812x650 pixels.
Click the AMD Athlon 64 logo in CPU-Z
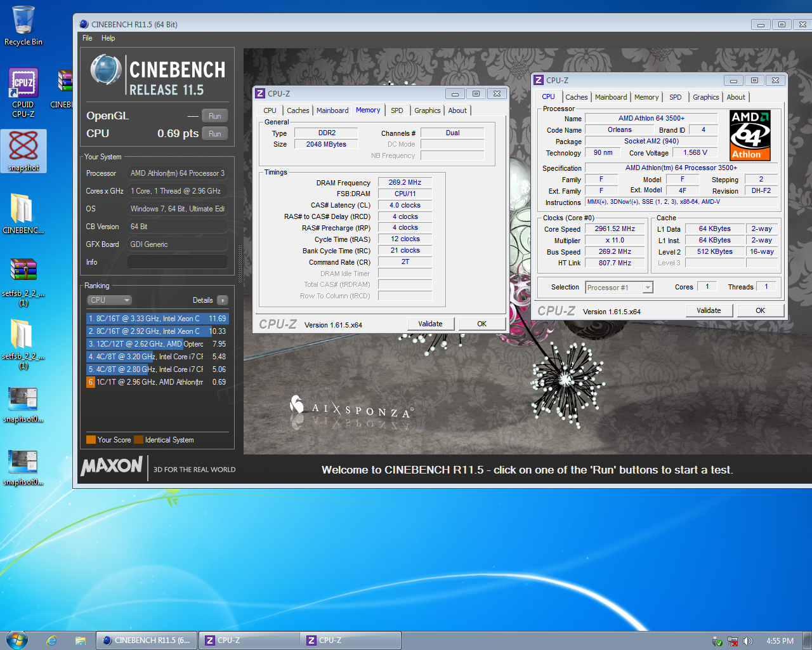click(750, 135)
